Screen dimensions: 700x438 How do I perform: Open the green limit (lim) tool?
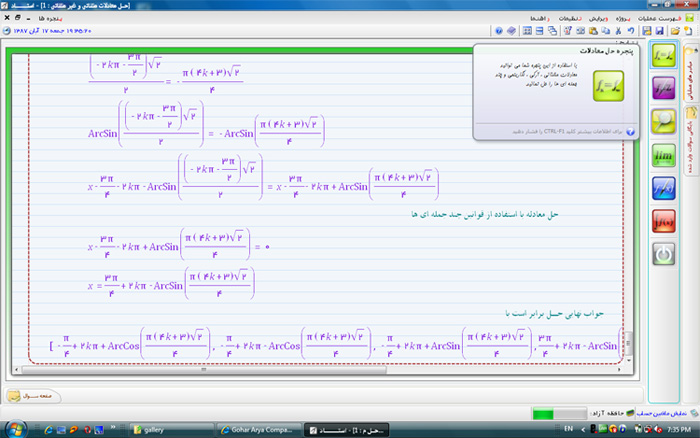tap(662, 155)
